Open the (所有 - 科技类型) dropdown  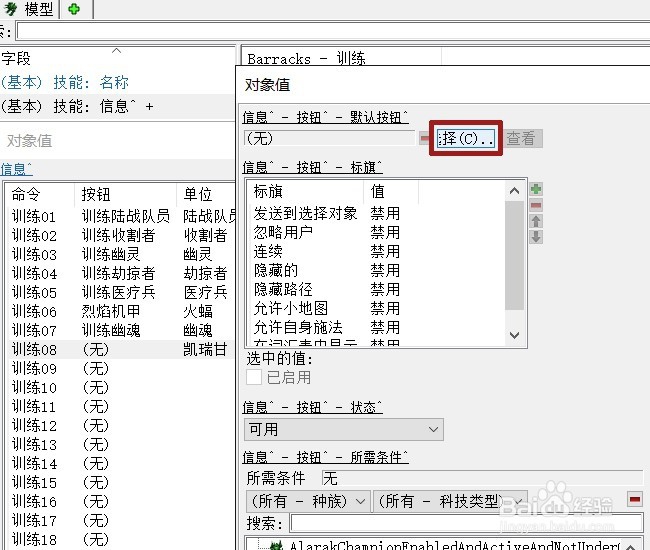pos(450,502)
